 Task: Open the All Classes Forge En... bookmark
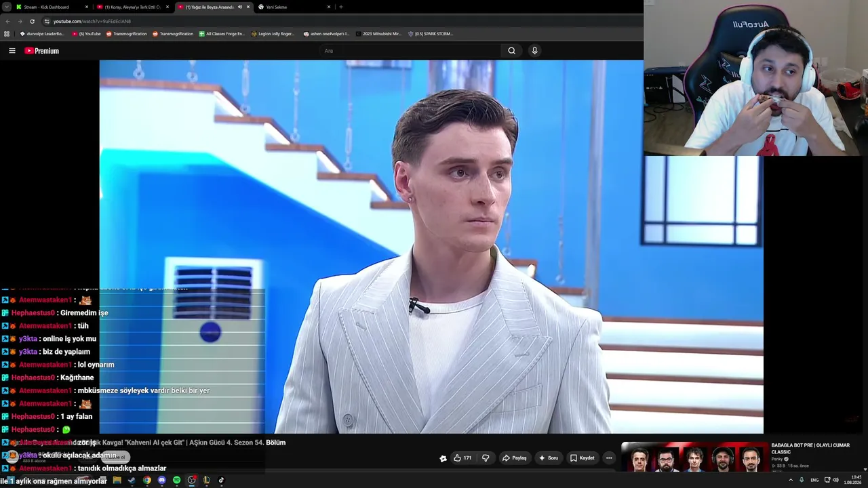pyautogui.click(x=222, y=34)
